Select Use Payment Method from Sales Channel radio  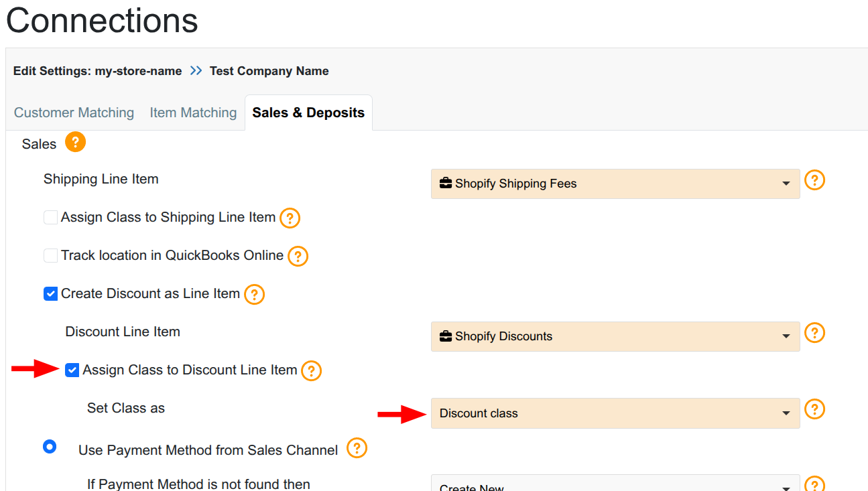(x=50, y=447)
